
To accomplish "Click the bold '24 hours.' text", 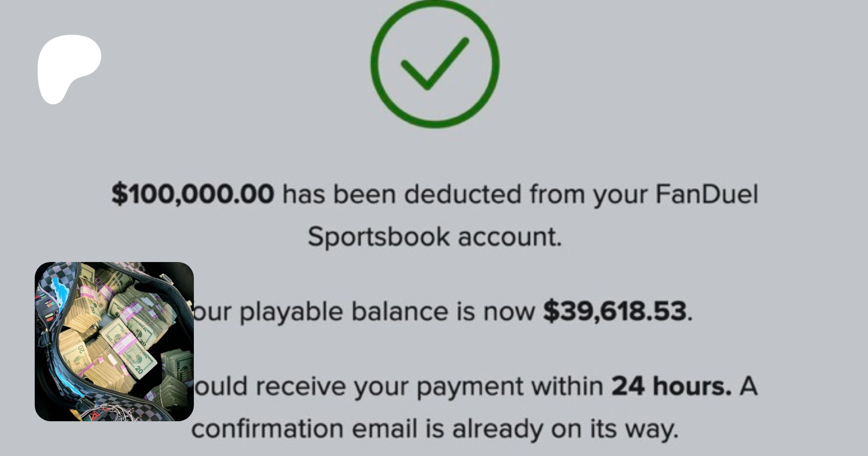I will (x=672, y=386).
